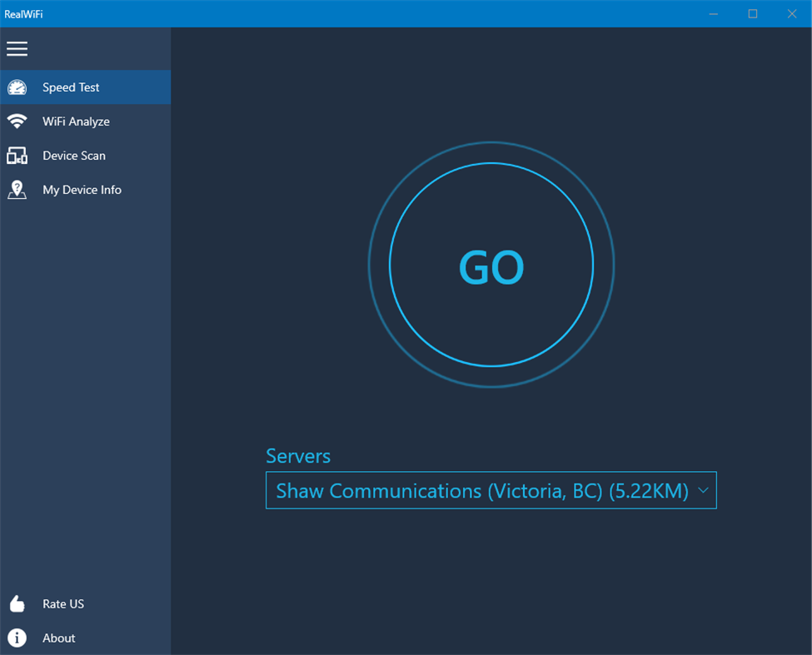The image size is (812, 655).
Task: Switch to the Device Scan section
Action: tap(74, 155)
